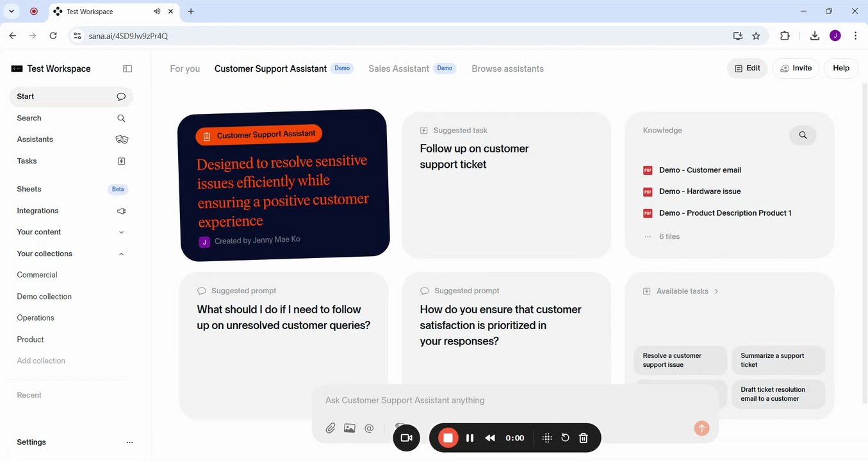Choose Draft ticket resolution email task
The width and height of the screenshot is (868, 461).
778,394
